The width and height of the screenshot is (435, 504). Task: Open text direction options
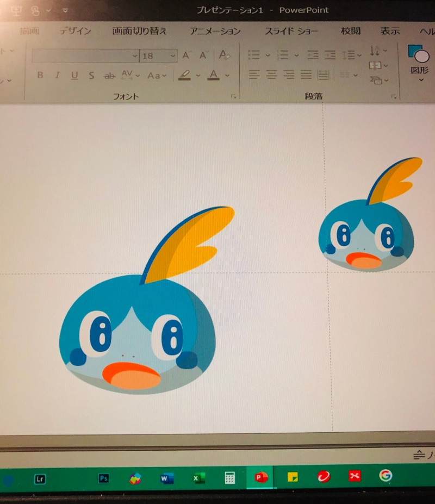coord(378,51)
